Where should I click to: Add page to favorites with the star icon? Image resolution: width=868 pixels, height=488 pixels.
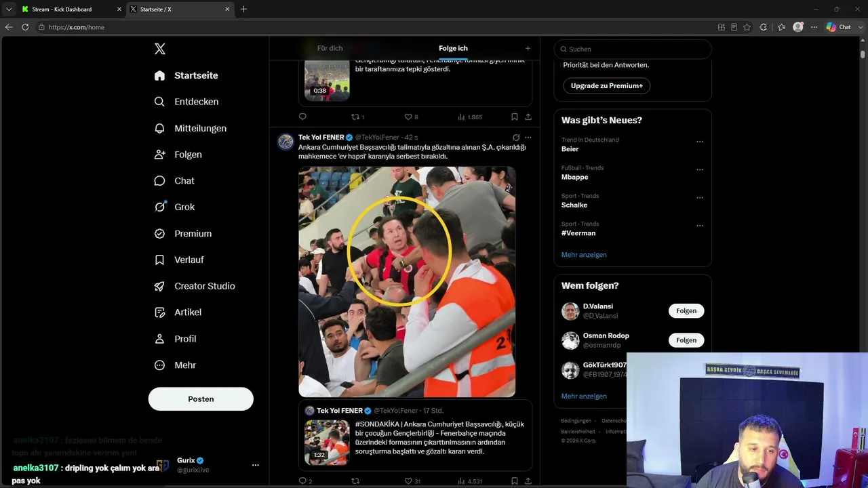click(747, 27)
